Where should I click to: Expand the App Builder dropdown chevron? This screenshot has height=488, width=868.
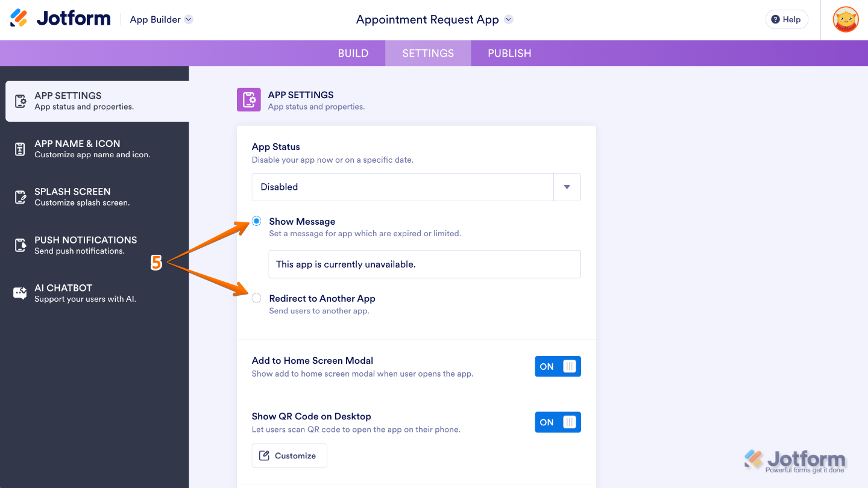tap(189, 19)
